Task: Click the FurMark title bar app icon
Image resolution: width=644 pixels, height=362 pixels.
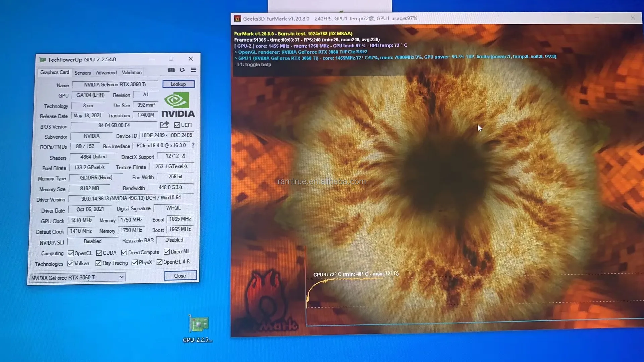Action: click(x=237, y=19)
